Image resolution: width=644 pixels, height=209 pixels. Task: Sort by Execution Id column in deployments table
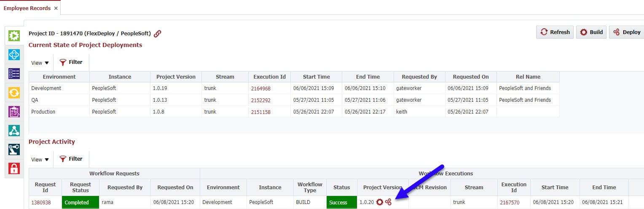click(270, 77)
